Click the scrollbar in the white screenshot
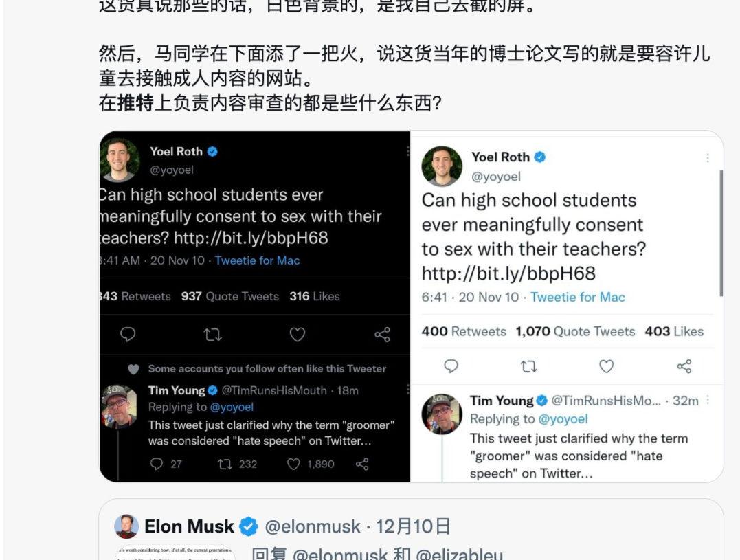The width and height of the screenshot is (740, 560). pyautogui.click(x=721, y=234)
